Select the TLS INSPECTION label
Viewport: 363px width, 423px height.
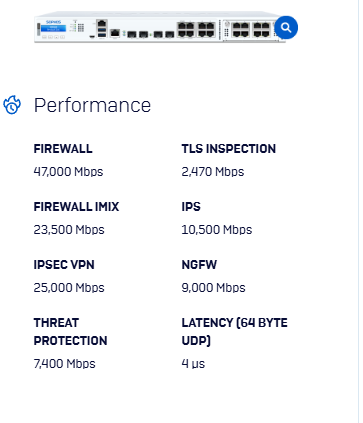point(229,149)
